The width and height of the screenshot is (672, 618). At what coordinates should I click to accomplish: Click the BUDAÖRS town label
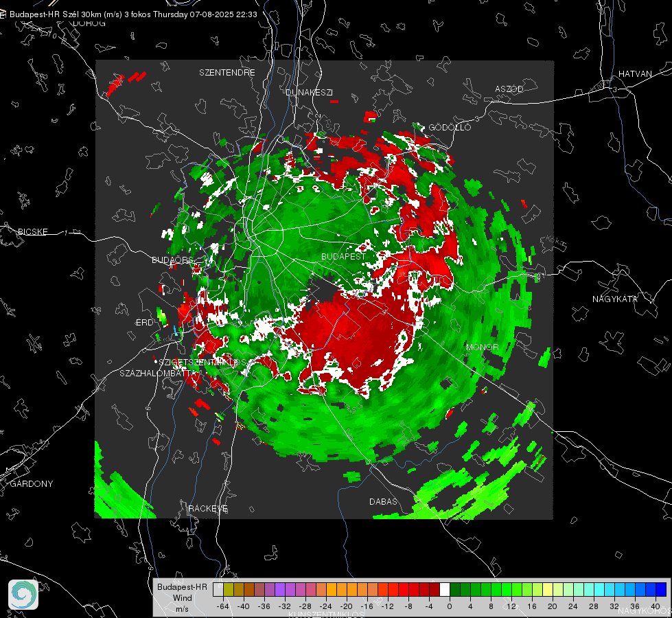[173, 260]
